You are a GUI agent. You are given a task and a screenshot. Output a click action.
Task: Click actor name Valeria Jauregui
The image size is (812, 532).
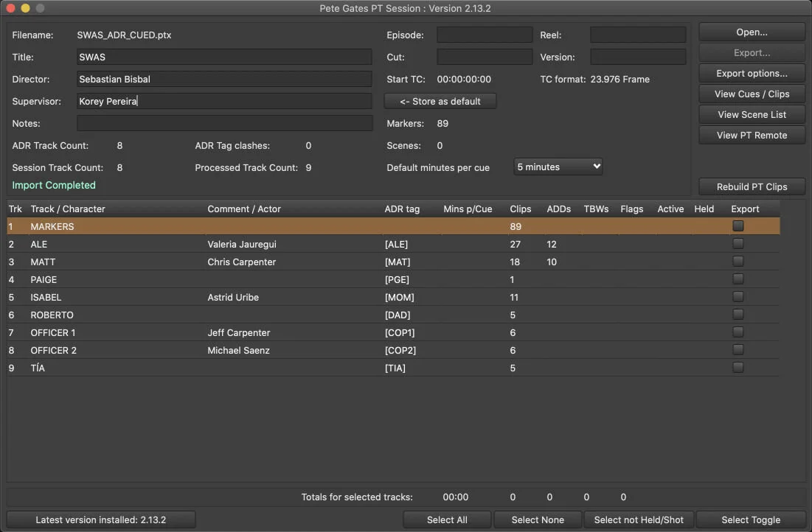coord(242,245)
